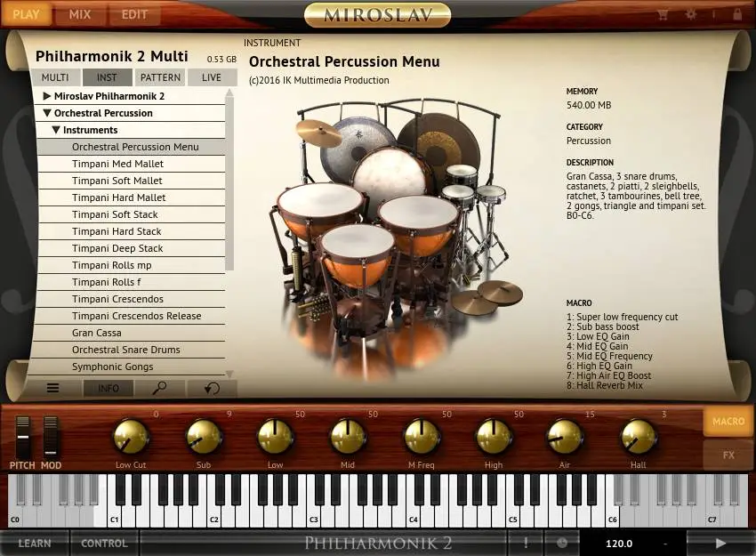Click the Mid EQ knob

coord(348,437)
